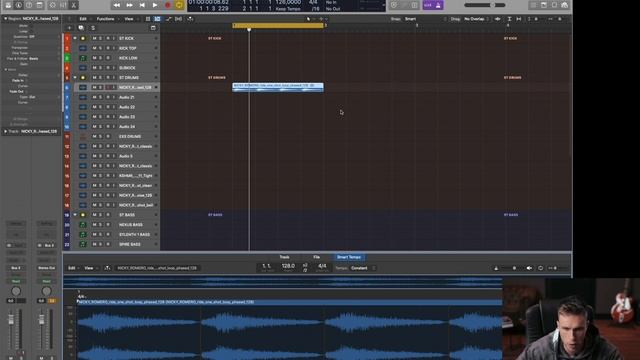
Task: Click the editor preview speaker icon
Action: click(529, 268)
